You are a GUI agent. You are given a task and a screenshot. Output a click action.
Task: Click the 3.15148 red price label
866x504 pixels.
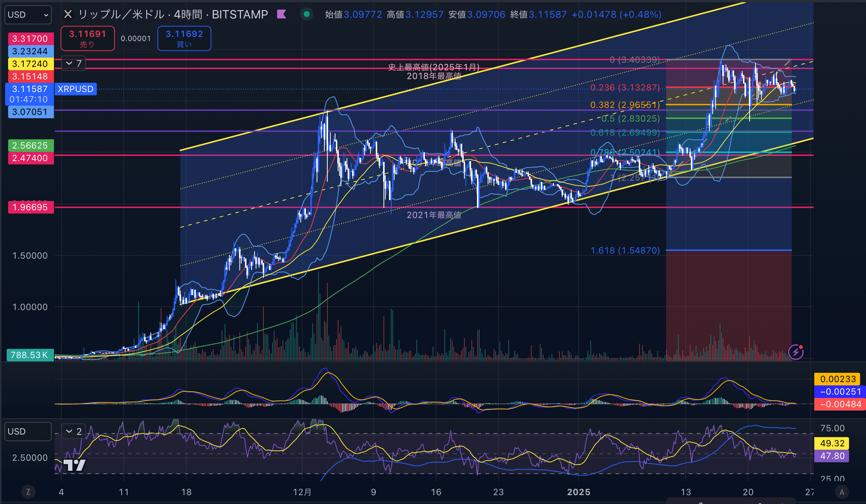pos(30,76)
